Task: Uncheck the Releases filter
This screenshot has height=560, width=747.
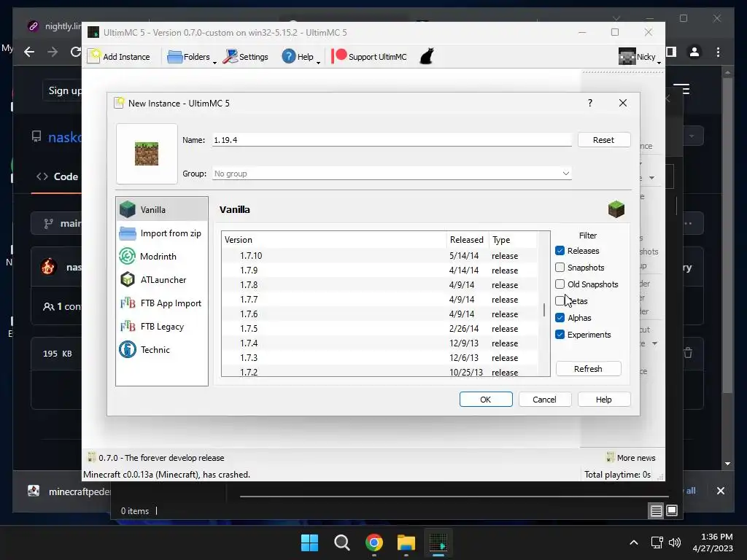Action: 560,251
